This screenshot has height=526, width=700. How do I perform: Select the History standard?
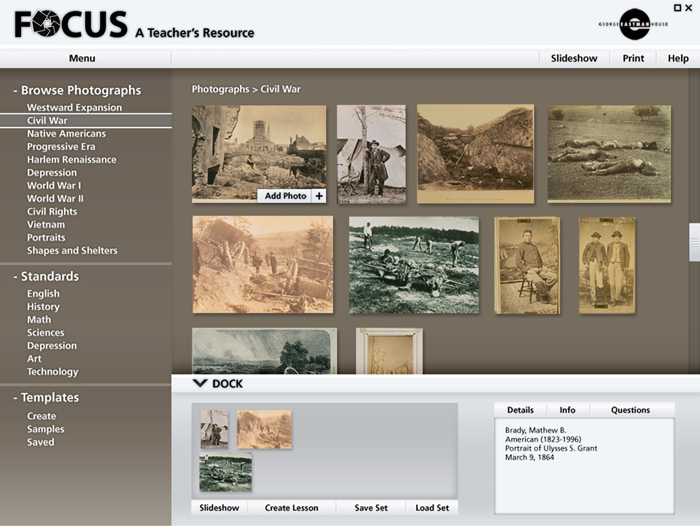point(43,306)
